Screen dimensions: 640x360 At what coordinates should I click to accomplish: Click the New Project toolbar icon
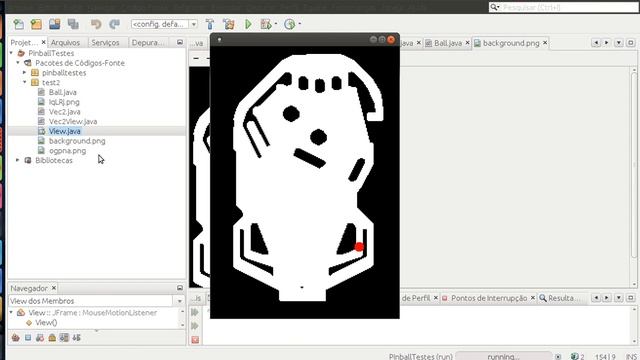(x=36, y=24)
